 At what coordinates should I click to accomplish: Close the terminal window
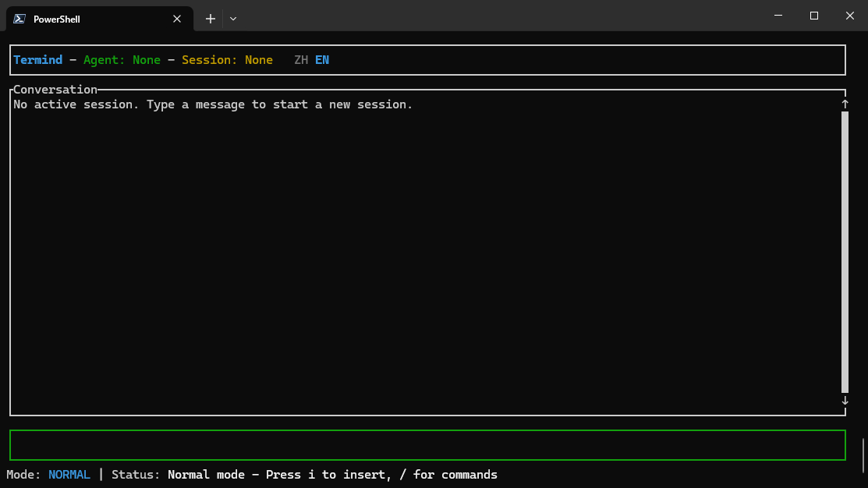point(849,16)
